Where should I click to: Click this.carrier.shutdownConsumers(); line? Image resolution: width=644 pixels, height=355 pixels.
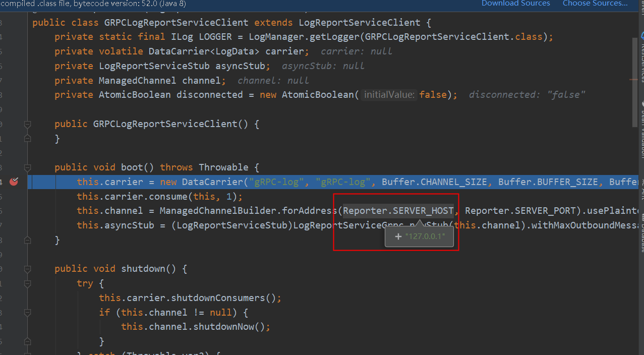tap(190, 298)
